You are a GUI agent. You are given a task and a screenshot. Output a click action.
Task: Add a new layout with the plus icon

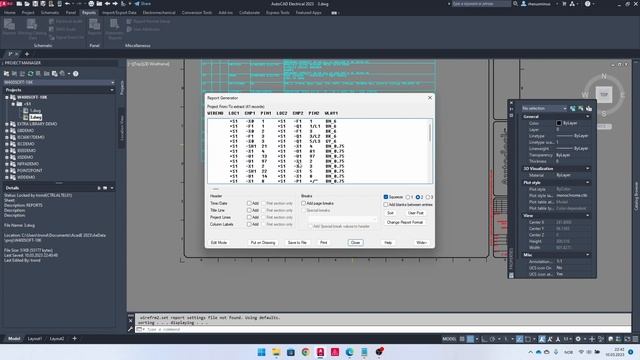point(74,338)
